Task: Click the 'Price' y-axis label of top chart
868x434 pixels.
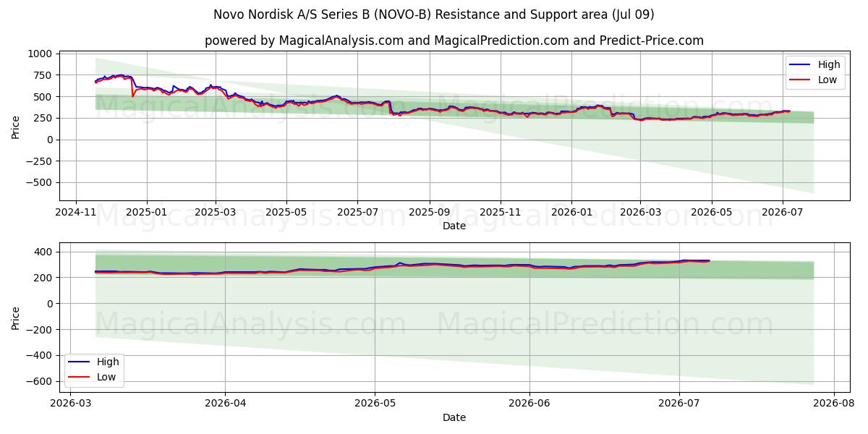Action: [x=16, y=125]
